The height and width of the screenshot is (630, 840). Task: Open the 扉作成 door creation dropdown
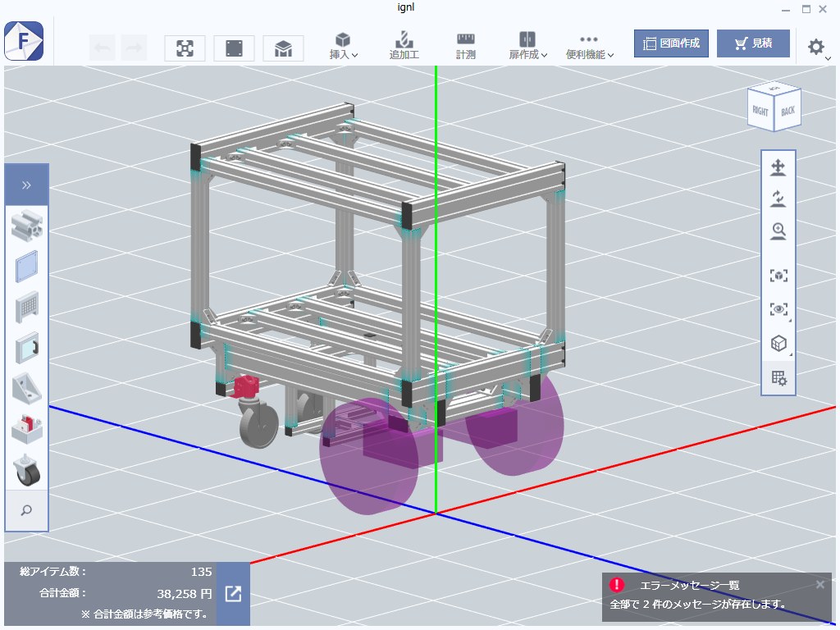click(527, 46)
